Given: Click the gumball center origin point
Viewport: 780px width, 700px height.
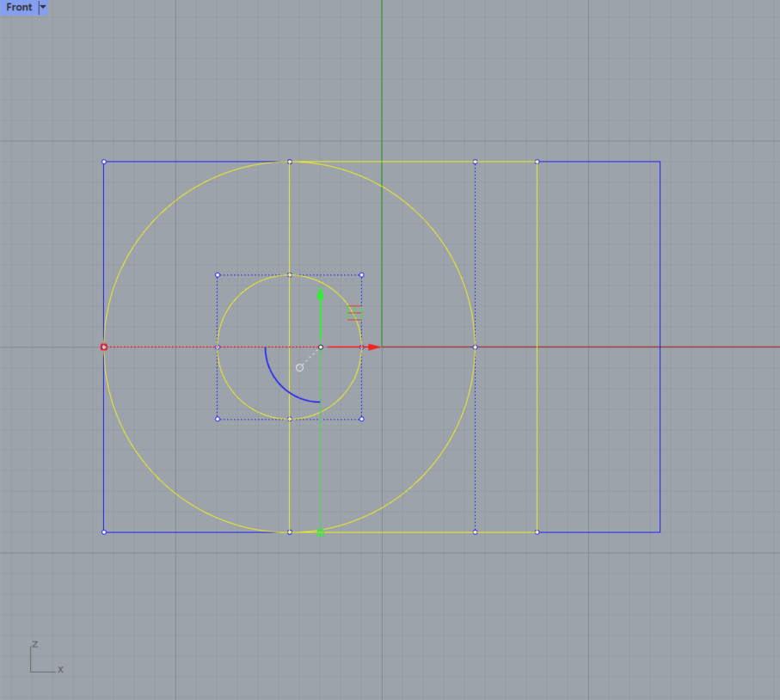Looking at the screenshot, I should tap(321, 347).
